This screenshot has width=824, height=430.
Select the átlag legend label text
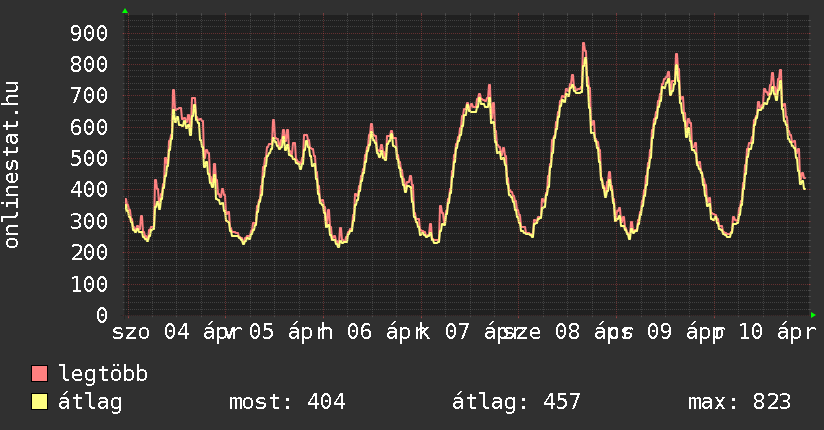90,402
